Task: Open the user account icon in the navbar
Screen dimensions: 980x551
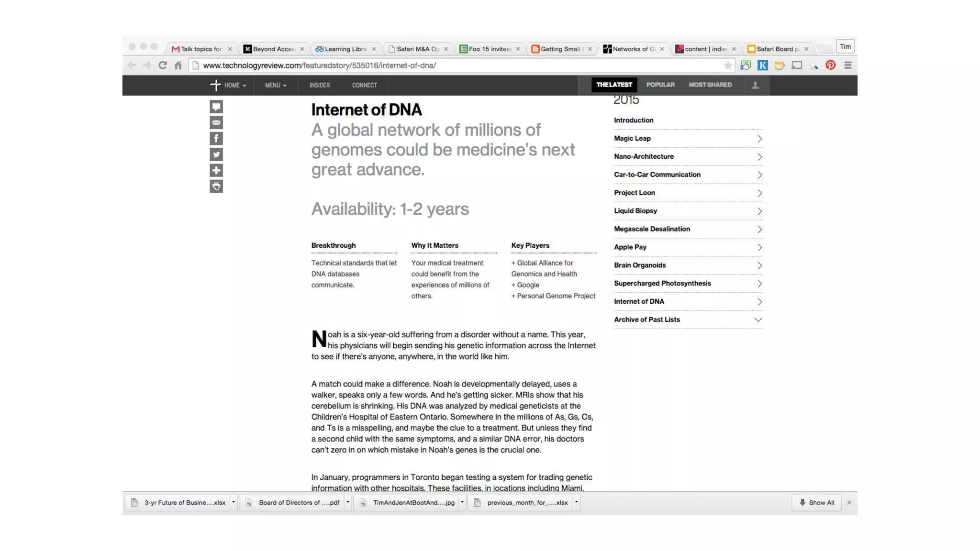Action: pos(755,85)
